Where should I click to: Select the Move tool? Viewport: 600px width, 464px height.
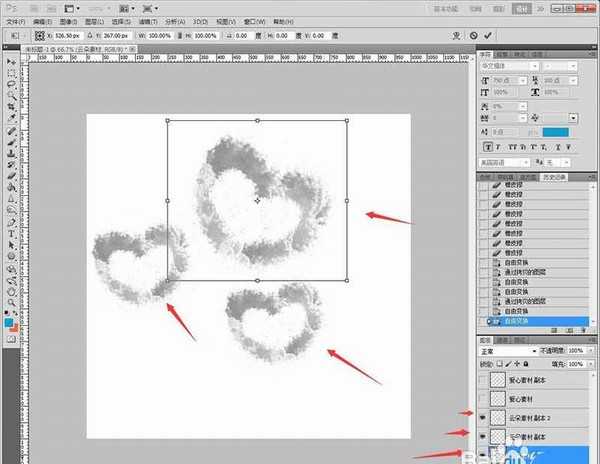tap(11, 62)
